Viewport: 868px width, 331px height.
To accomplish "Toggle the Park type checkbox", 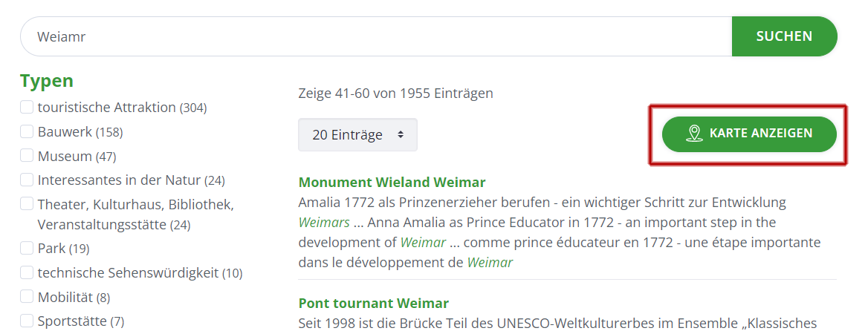I will (27, 248).
